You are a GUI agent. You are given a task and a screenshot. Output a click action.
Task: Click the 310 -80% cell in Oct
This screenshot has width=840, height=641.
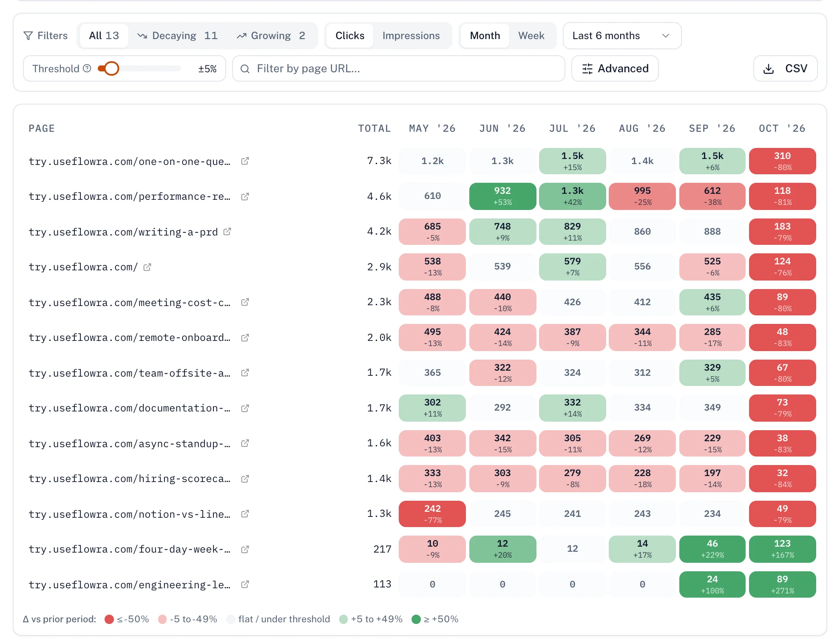pos(782,161)
